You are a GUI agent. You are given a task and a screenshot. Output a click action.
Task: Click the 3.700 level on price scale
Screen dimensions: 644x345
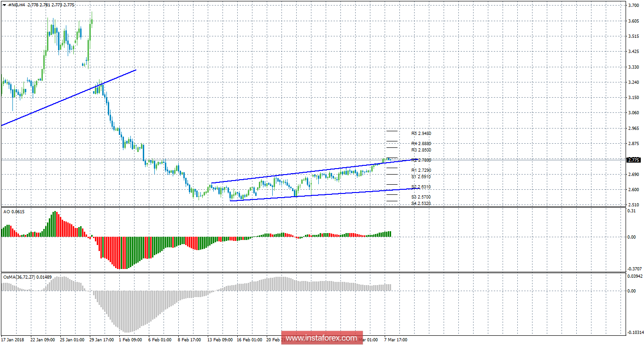click(x=633, y=6)
